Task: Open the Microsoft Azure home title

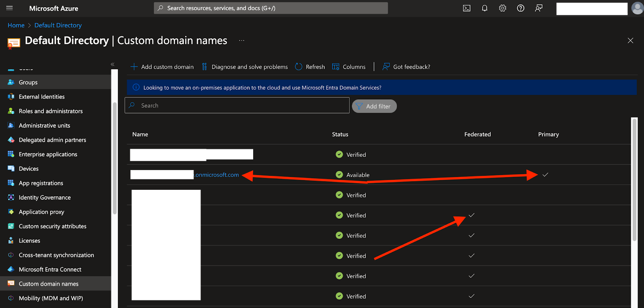Action: [x=54, y=8]
